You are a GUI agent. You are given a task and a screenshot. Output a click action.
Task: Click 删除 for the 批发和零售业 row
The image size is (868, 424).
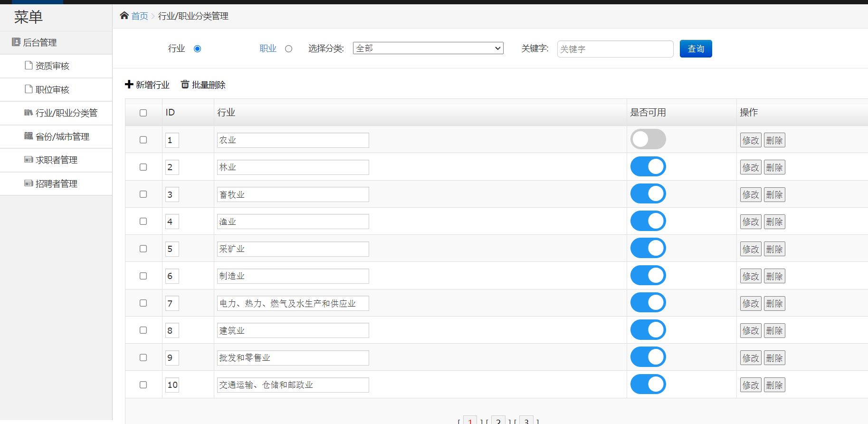coord(774,358)
